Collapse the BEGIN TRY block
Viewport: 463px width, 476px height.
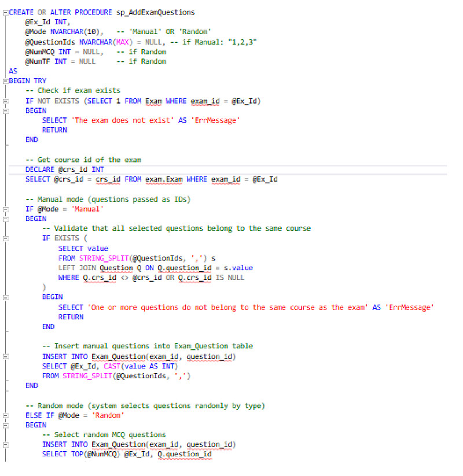click(5, 82)
